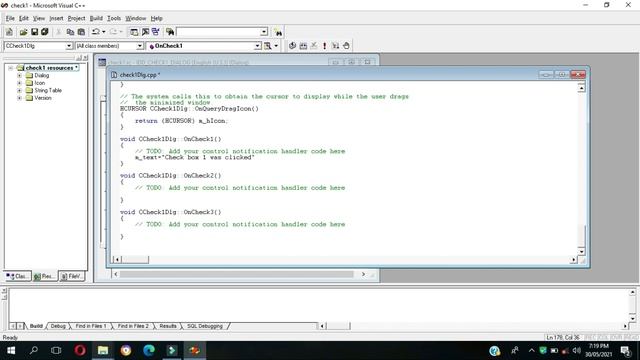Expand the Version folder node
Viewport: 640px width, 360px height.
point(19,98)
